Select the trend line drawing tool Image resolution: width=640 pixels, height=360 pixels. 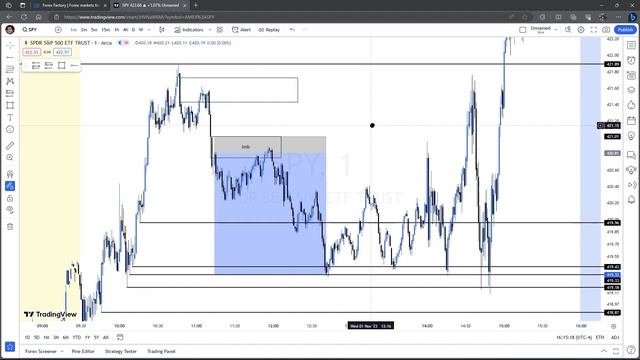click(10, 58)
